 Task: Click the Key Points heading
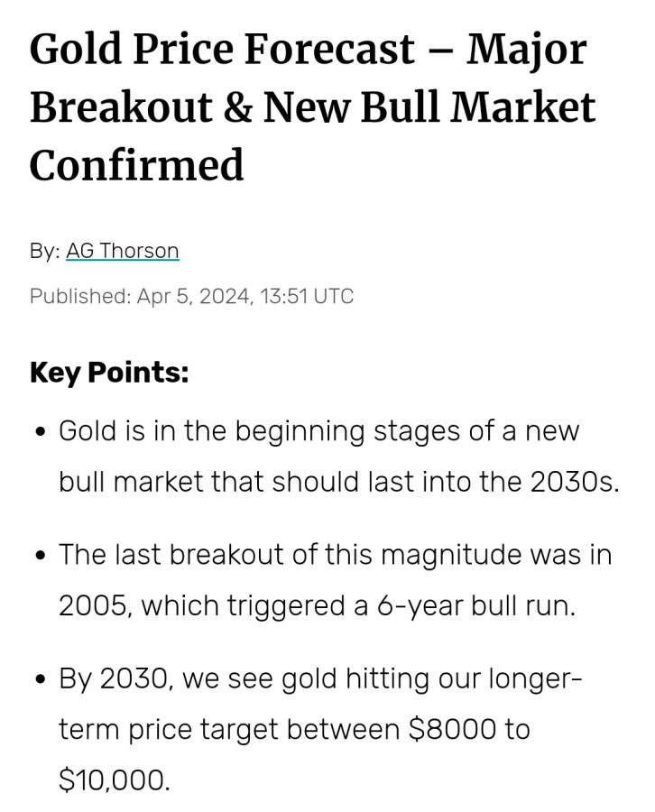[109, 372]
